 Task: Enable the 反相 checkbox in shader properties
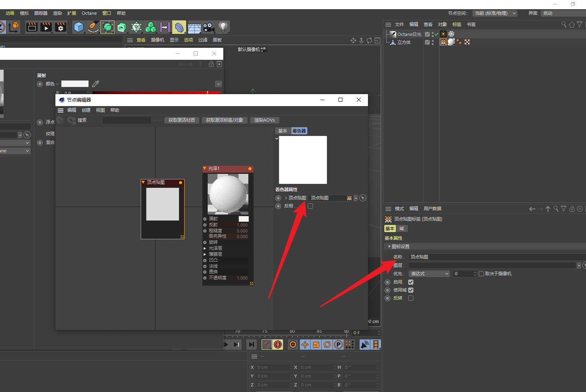pos(311,206)
